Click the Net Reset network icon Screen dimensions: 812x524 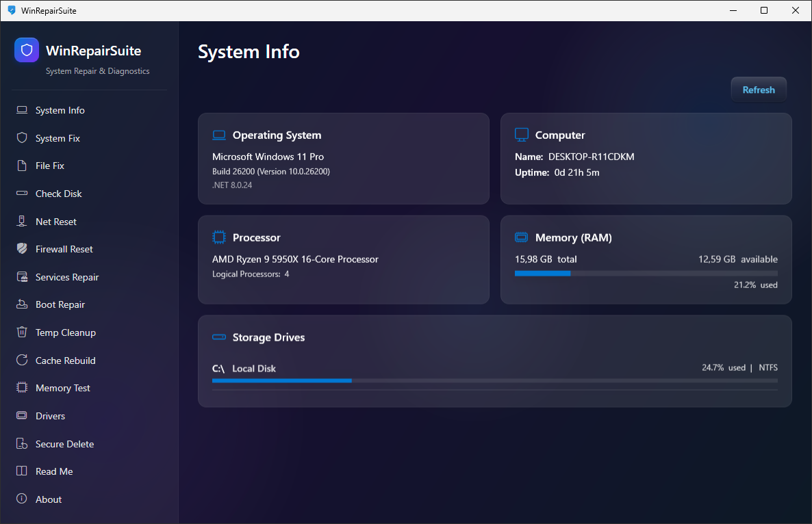coord(22,221)
